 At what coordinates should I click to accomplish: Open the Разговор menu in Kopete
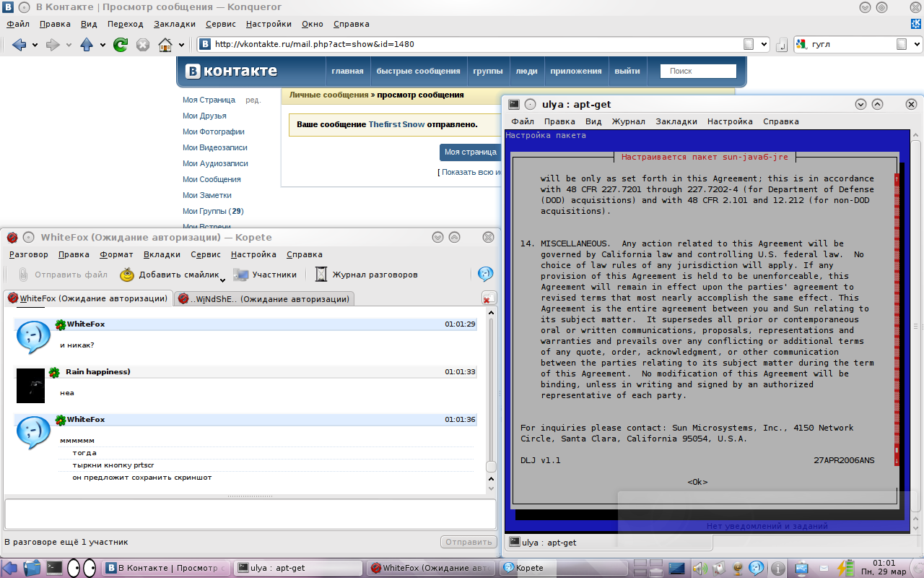coord(29,254)
